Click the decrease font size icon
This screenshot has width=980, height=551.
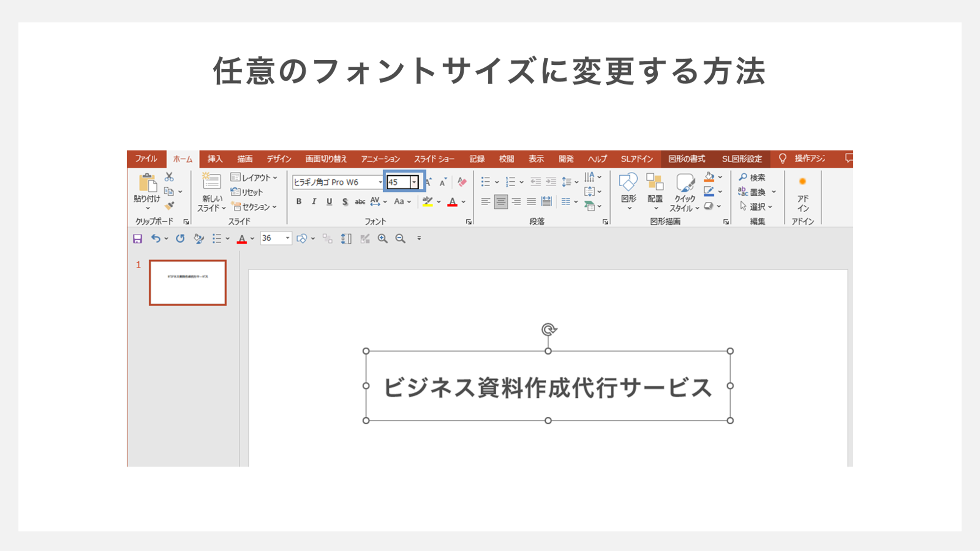[443, 182]
